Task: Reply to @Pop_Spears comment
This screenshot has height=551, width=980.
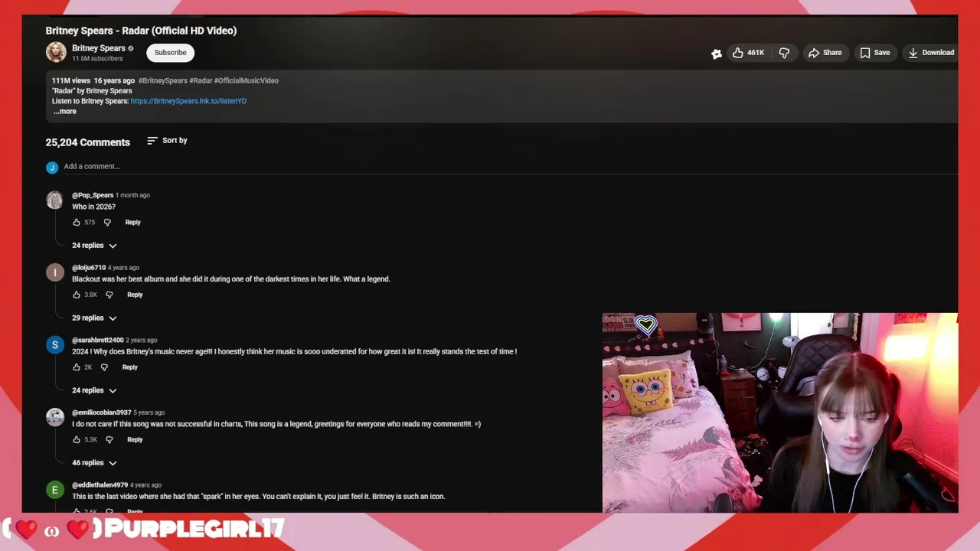Action: click(133, 223)
